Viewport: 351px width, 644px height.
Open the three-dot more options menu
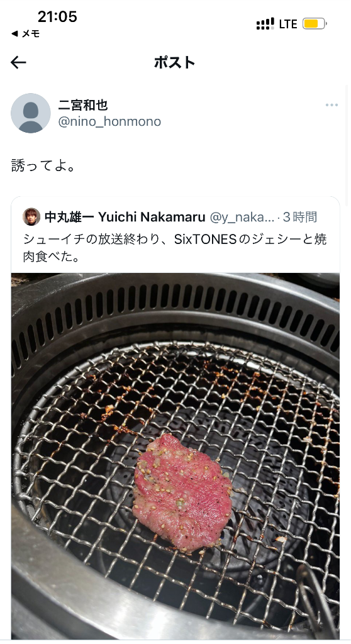(x=331, y=105)
